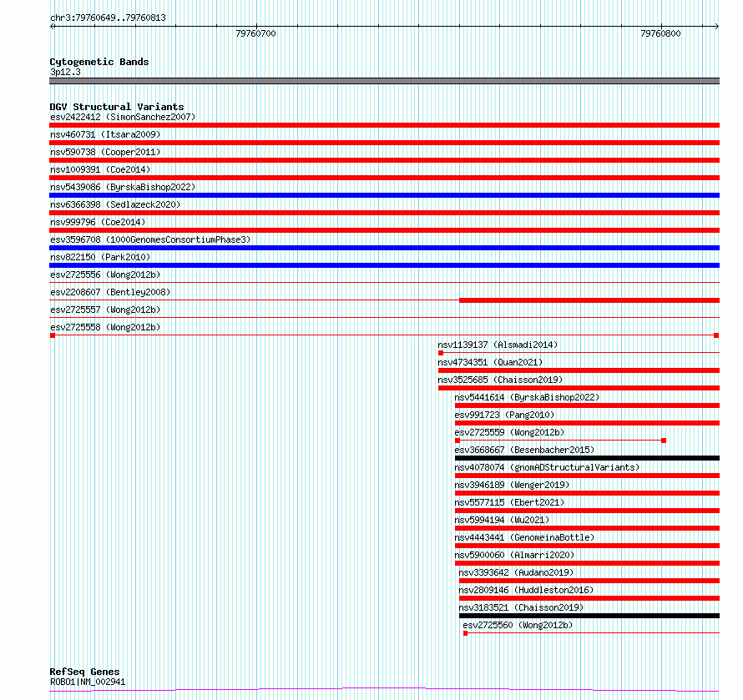Click nsv5441614 (ByrskaBishop2022) label
This screenshot has width=743, height=700.
(527, 397)
